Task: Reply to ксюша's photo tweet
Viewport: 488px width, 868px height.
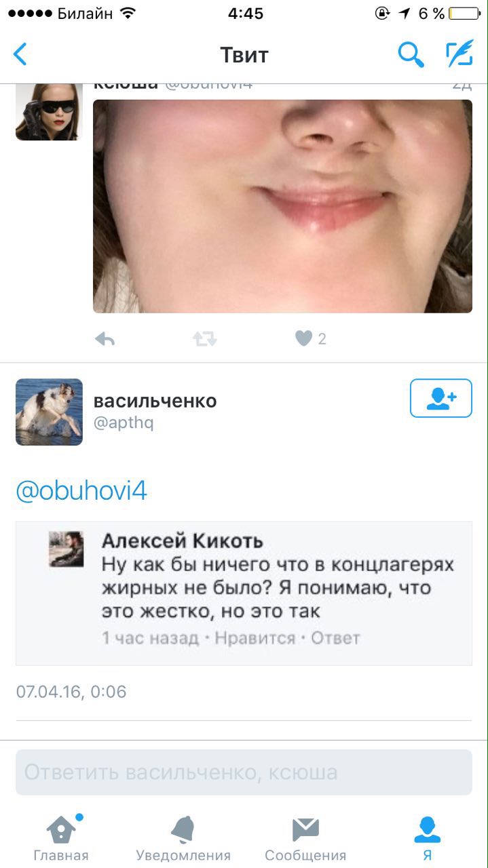Action: coord(105,338)
